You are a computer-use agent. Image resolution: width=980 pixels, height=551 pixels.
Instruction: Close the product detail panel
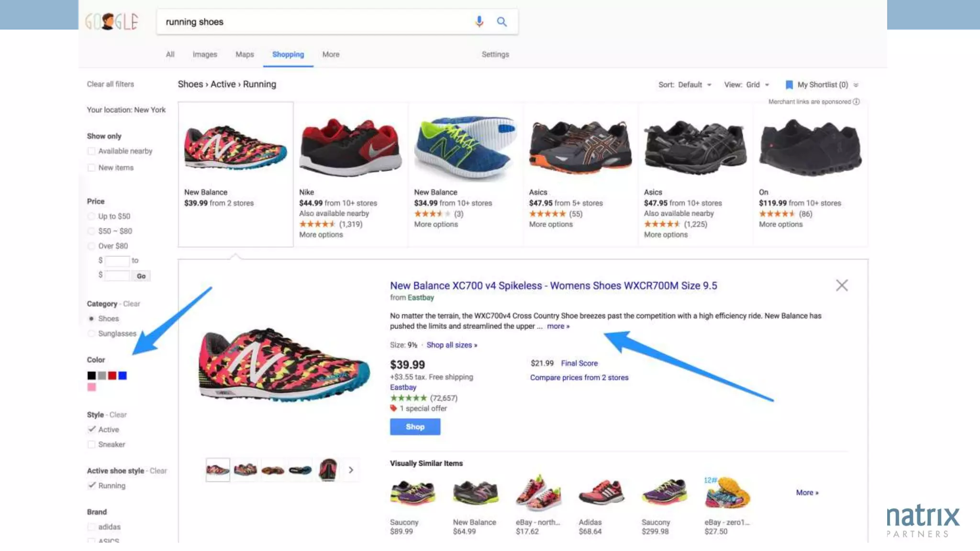(x=842, y=286)
